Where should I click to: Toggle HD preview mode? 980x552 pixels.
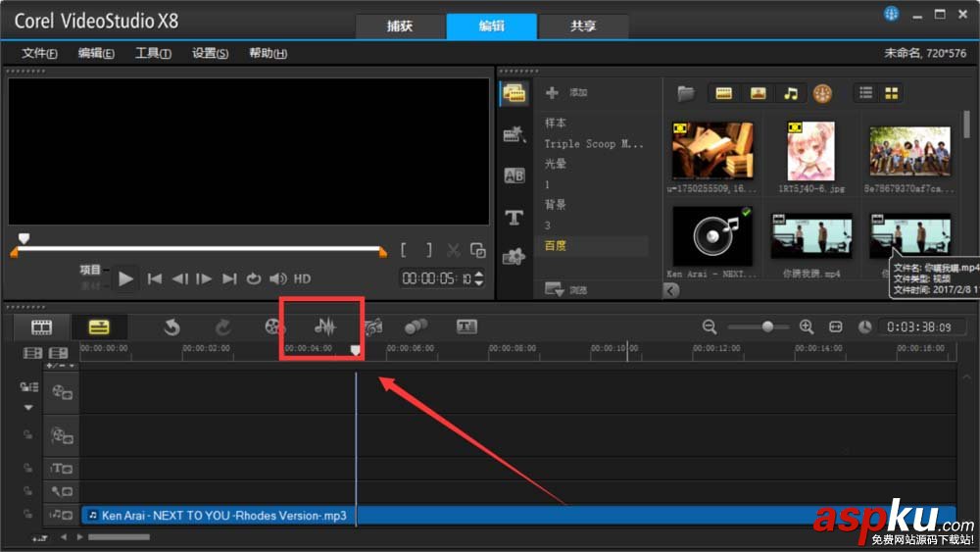pos(303,278)
